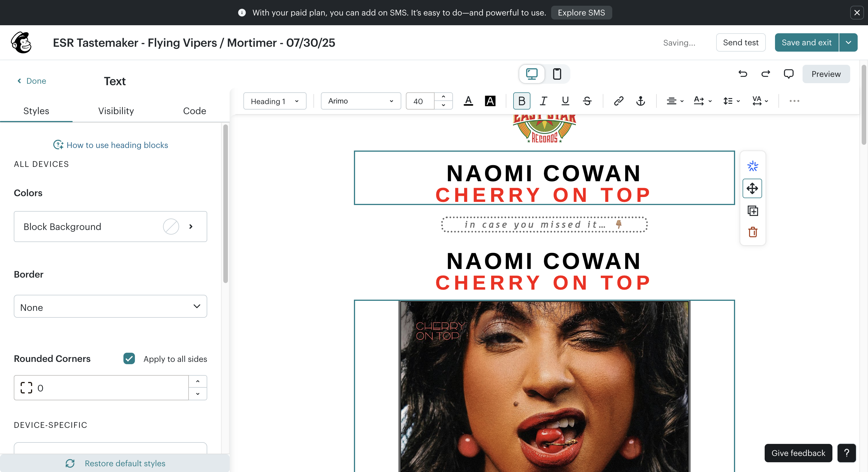This screenshot has height=472, width=868.
Task: Toggle bold formatting
Action: click(x=522, y=101)
